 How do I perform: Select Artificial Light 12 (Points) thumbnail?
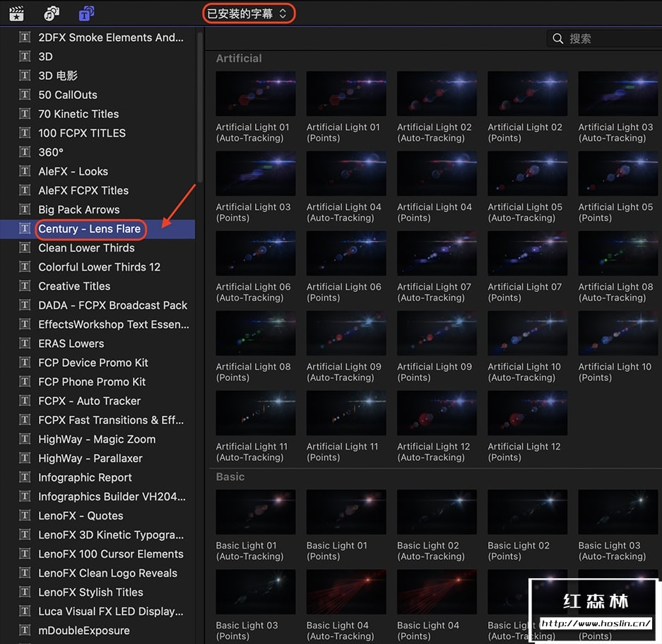(527, 413)
